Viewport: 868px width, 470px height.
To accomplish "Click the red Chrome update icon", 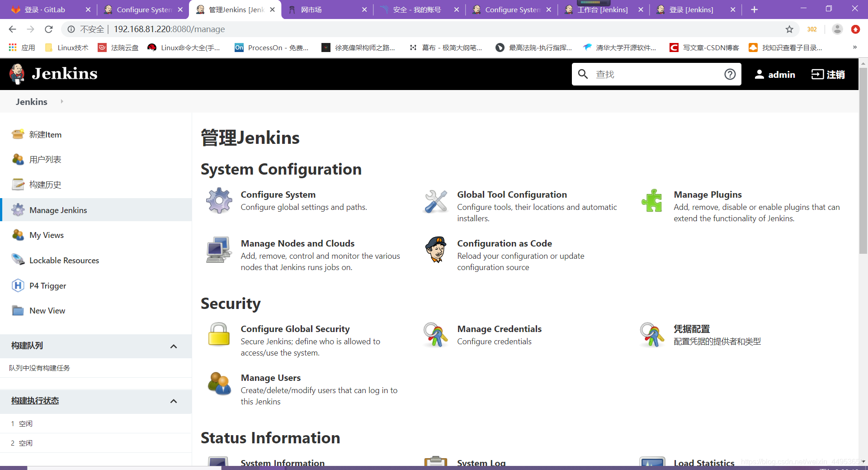I will [855, 29].
